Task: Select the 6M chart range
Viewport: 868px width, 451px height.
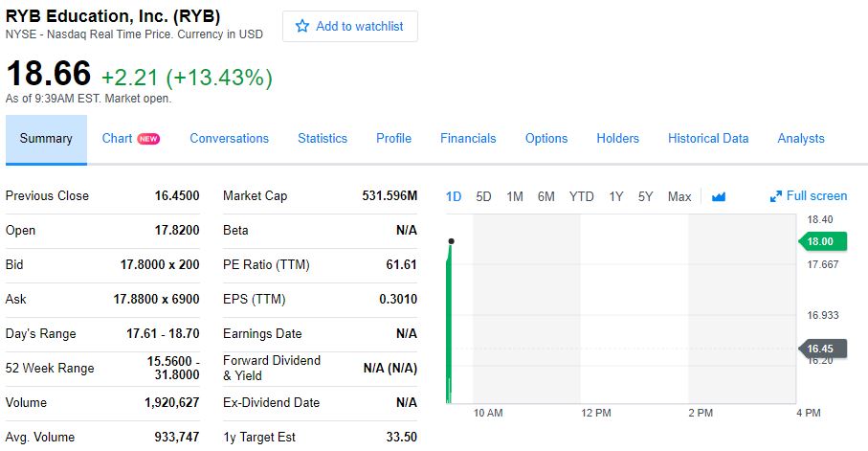Action: click(x=545, y=196)
